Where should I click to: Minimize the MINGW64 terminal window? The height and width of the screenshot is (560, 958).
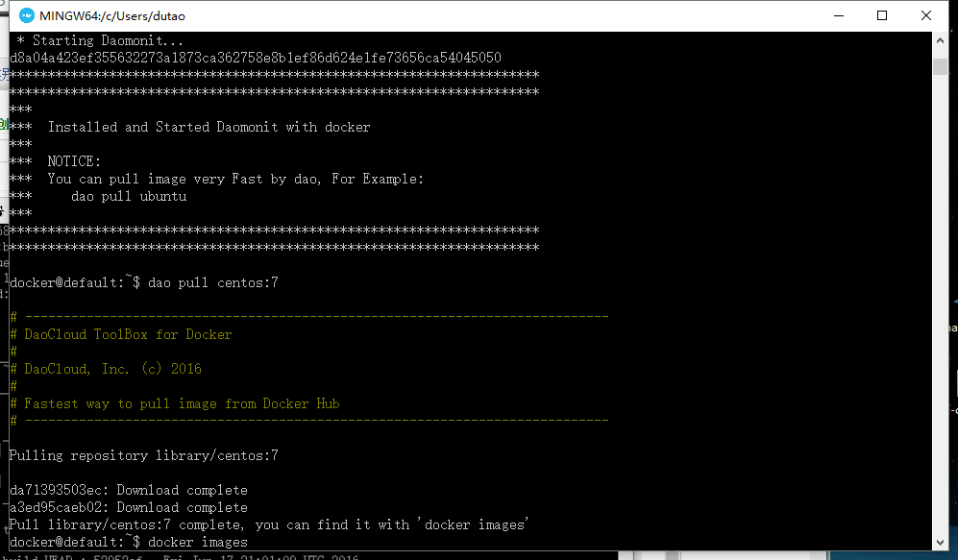[x=836, y=15]
